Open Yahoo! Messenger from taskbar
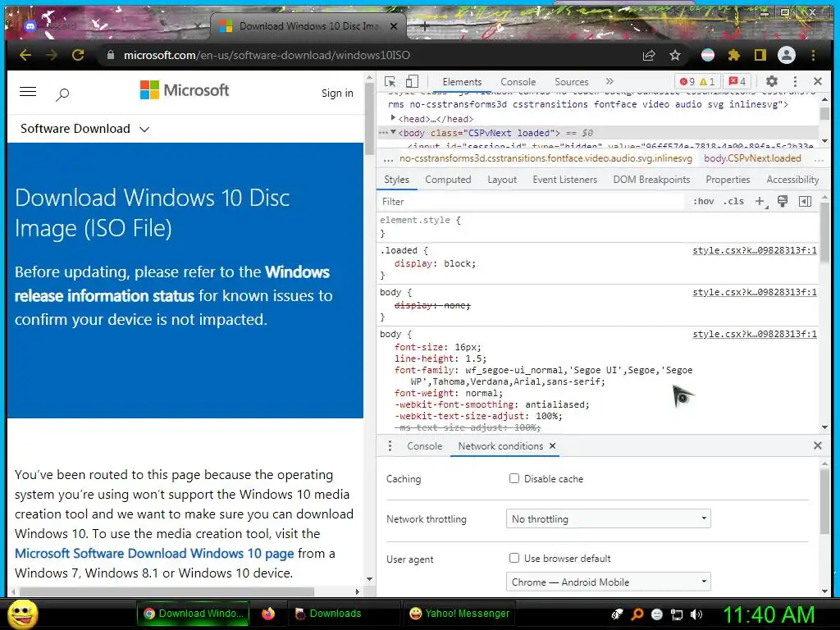The width and height of the screenshot is (840, 630). [459, 614]
